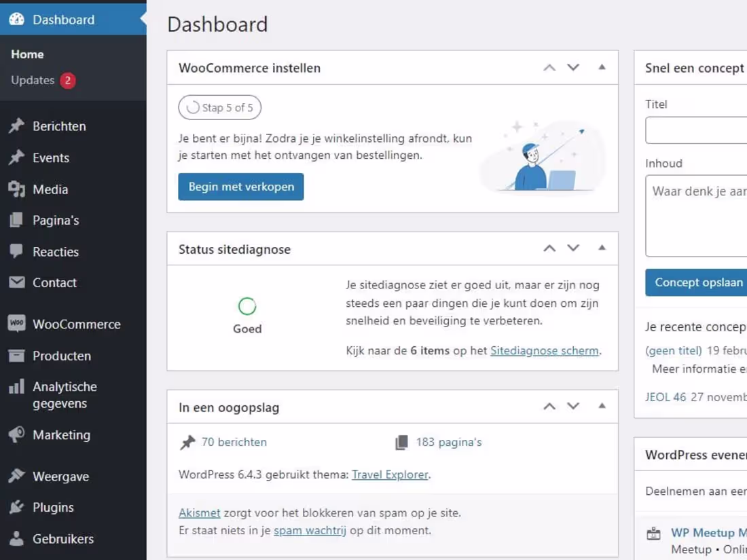Click the Berichten pin icon
747x560 pixels.
pos(17,126)
